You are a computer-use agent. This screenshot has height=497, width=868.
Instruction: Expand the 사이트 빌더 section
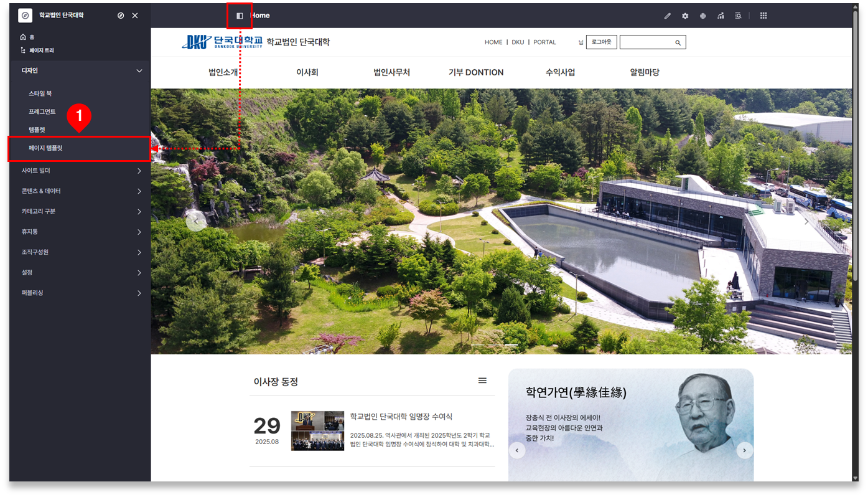coord(139,171)
